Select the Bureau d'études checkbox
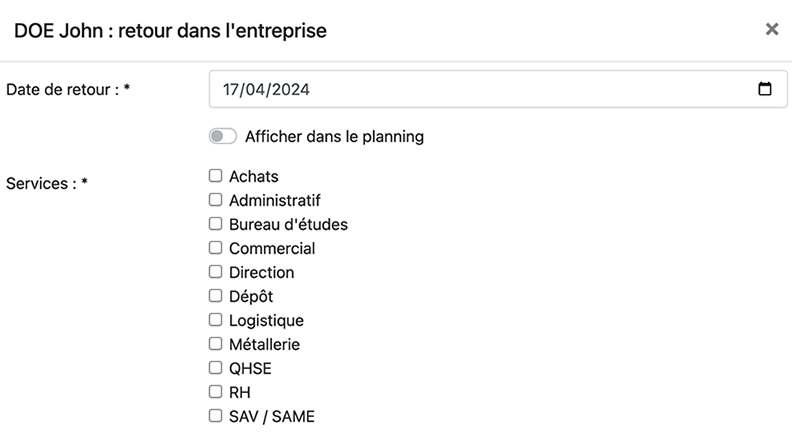The height and width of the screenshot is (438, 792). point(215,224)
